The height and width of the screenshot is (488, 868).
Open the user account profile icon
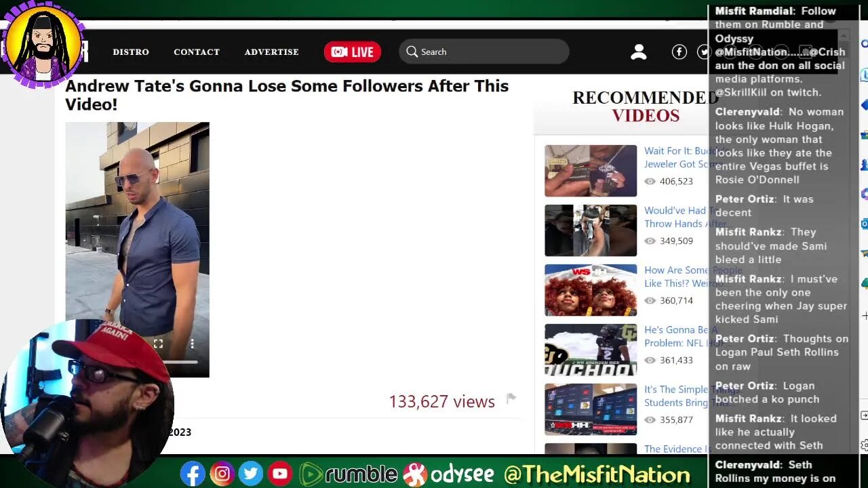pyautogui.click(x=638, y=52)
